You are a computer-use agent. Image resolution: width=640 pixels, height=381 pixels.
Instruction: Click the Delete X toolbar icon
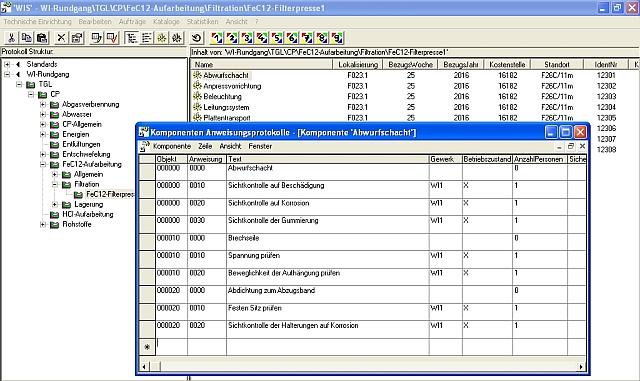pos(61,38)
